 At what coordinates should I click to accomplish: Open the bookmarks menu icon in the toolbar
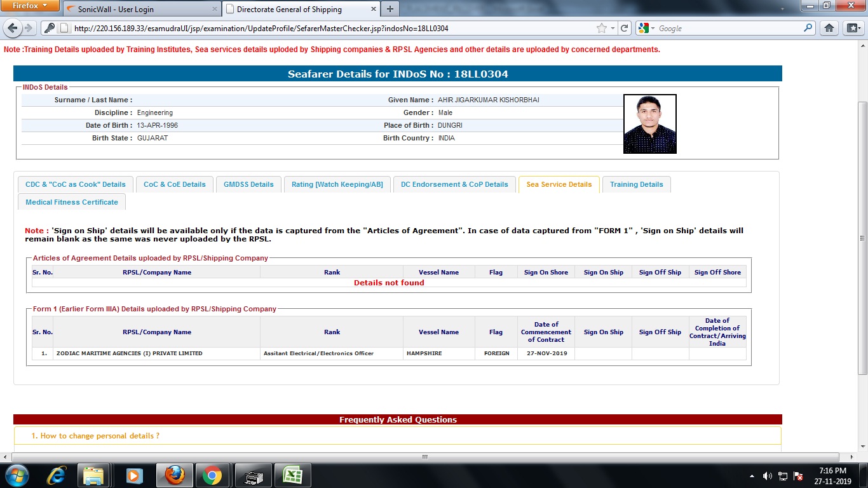pyautogui.click(x=852, y=29)
